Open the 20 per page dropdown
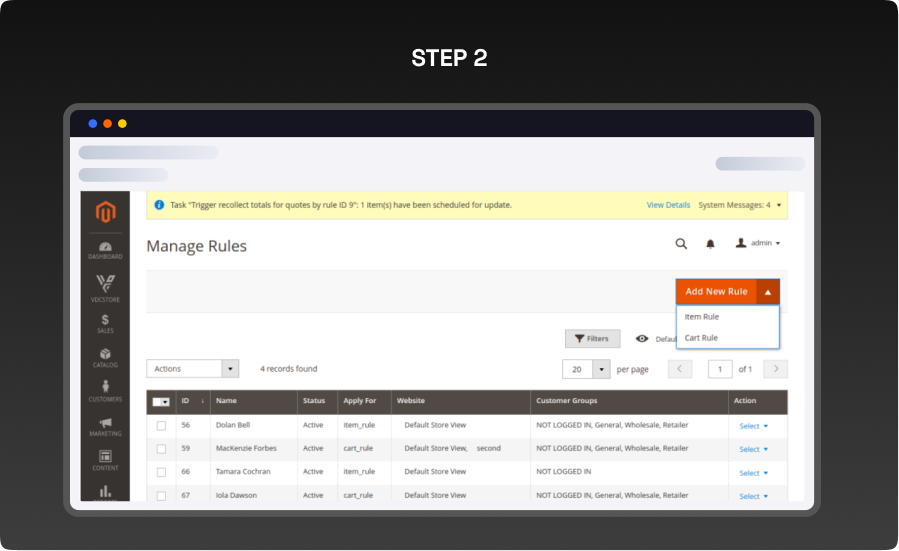Viewport: 899px width, 551px height. pos(586,369)
